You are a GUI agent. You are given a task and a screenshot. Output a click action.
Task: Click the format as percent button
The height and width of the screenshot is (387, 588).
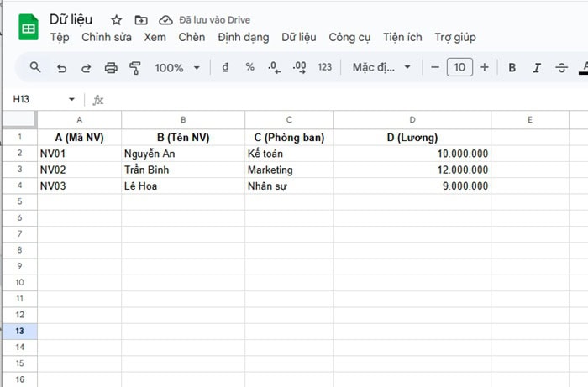[249, 67]
